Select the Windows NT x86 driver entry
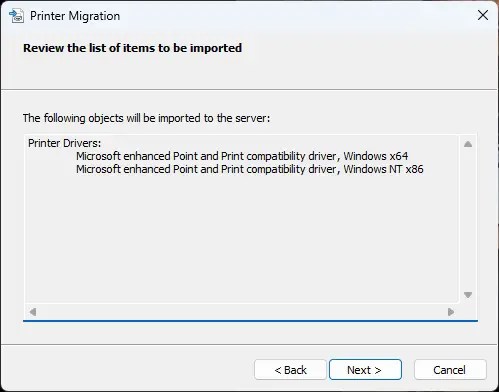Screen dimensions: 499x392 click(x=250, y=169)
